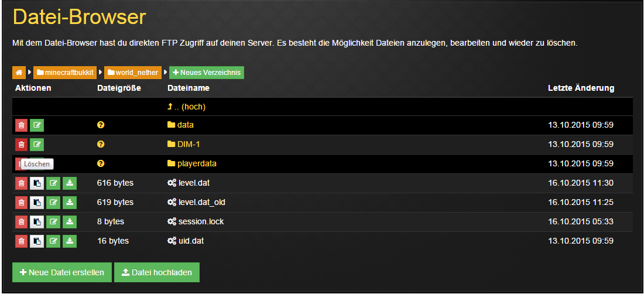The width and height of the screenshot is (644, 294).
Task: Click the copy icon for session.lock
Action: (x=37, y=222)
